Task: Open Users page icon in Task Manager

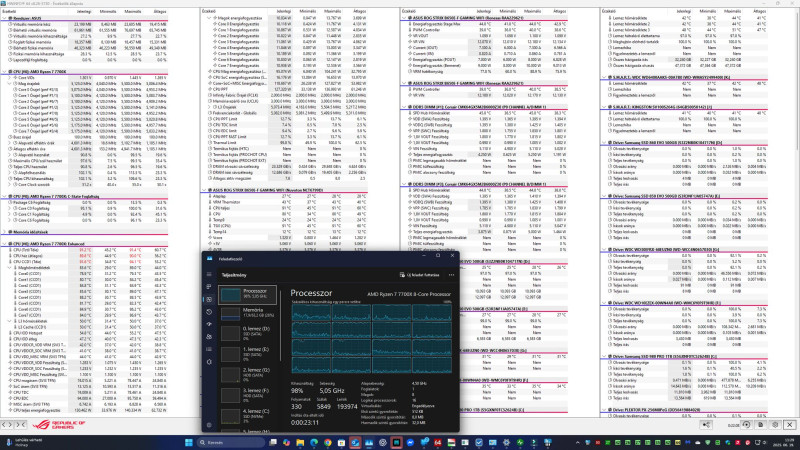Action: (209, 337)
